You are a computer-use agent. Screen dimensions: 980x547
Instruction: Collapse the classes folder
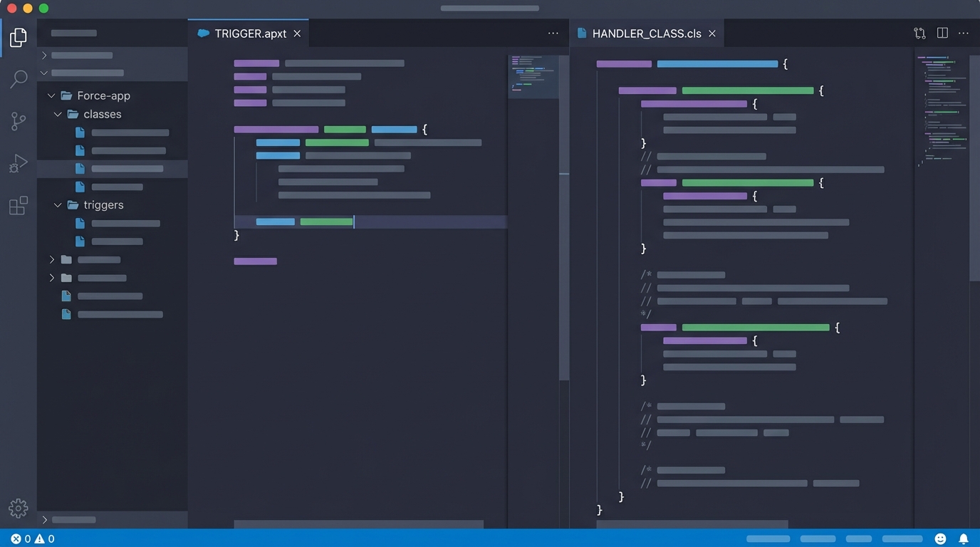(x=58, y=114)
